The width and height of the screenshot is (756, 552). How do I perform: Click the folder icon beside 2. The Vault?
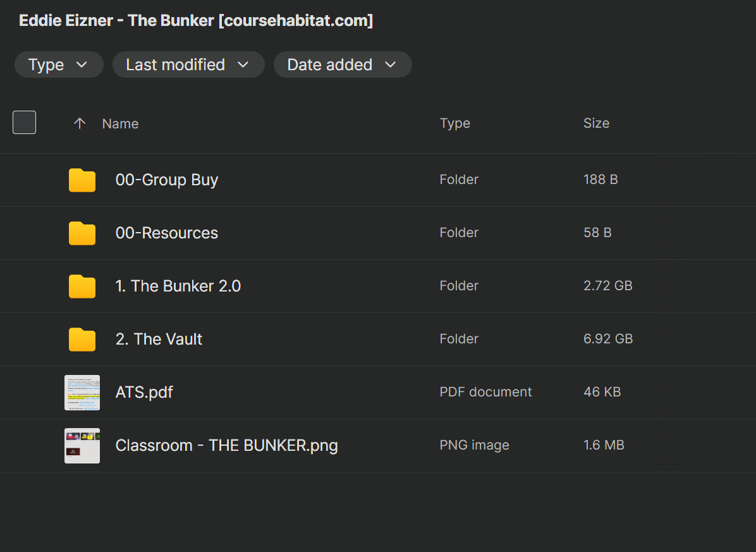82,340
